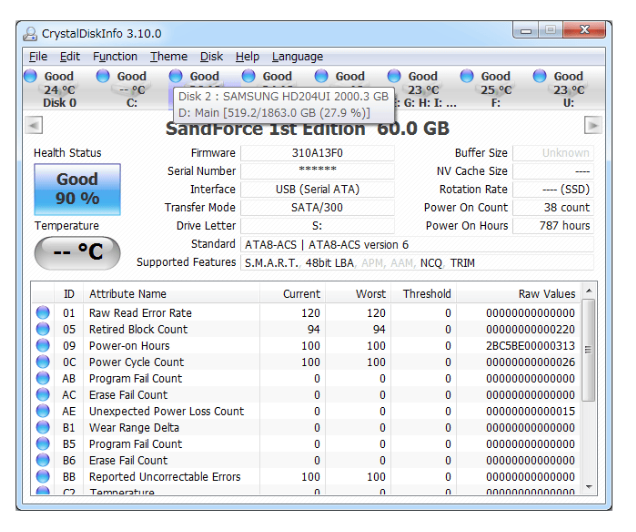Click raw value 2BC5BE00000313

531,346
